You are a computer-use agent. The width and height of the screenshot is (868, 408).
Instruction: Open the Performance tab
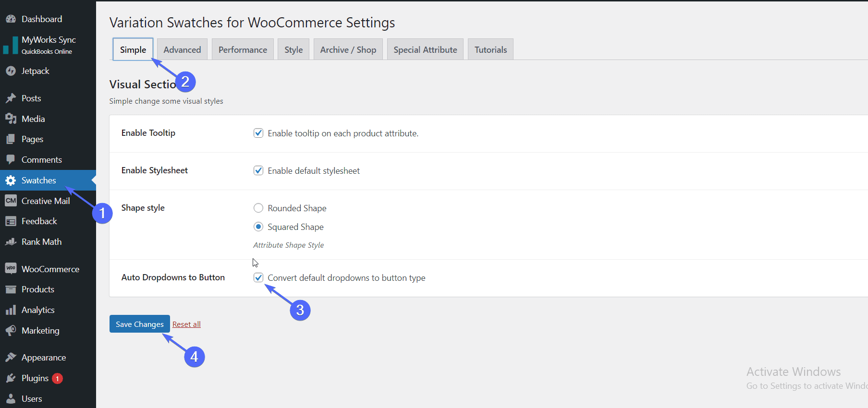[x=243, y=49]
